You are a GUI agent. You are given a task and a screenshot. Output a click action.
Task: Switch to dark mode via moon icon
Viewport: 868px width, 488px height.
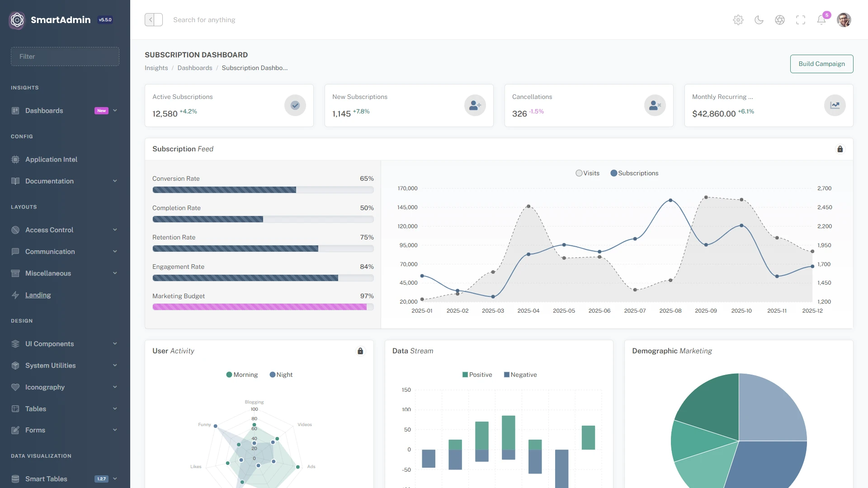tap(759, 20)
